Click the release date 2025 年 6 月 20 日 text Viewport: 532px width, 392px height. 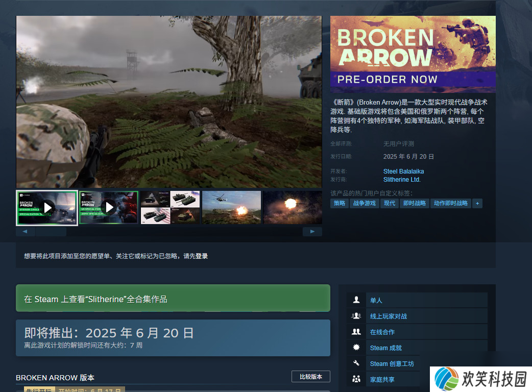408,156
